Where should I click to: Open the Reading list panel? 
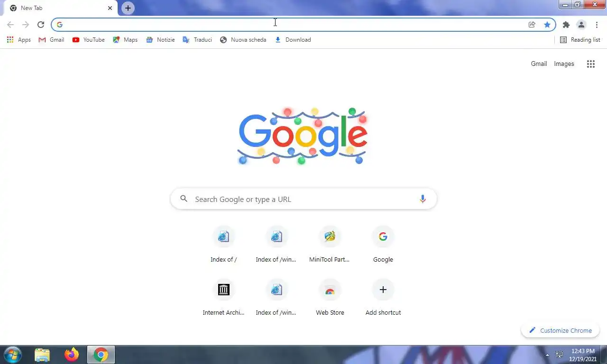click(580, 40)
